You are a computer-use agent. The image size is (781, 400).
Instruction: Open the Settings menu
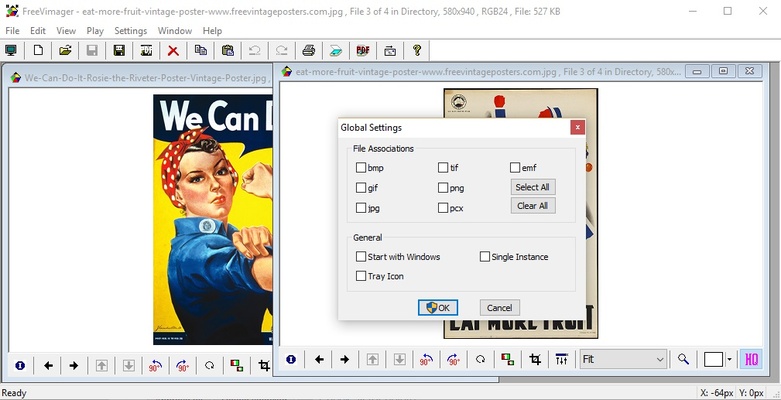130,31
